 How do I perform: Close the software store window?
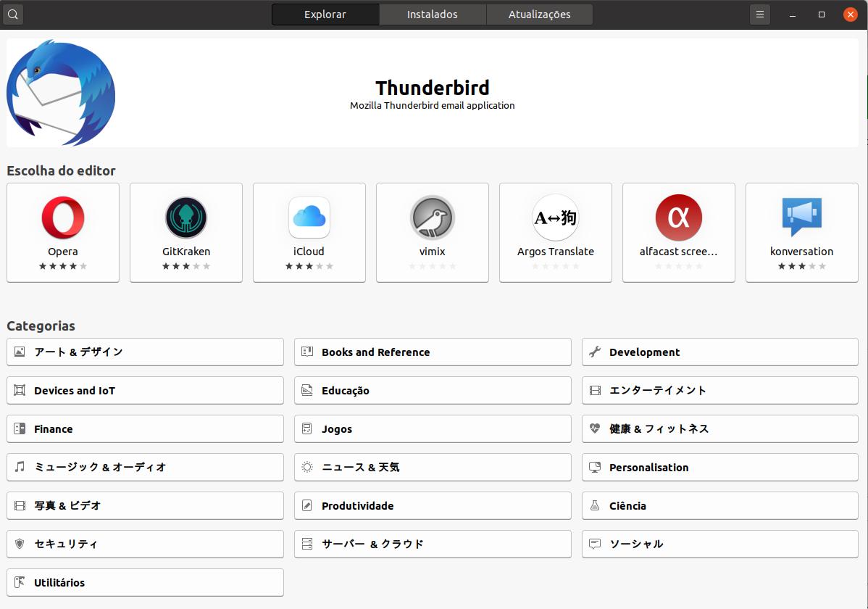click(851, 14)
